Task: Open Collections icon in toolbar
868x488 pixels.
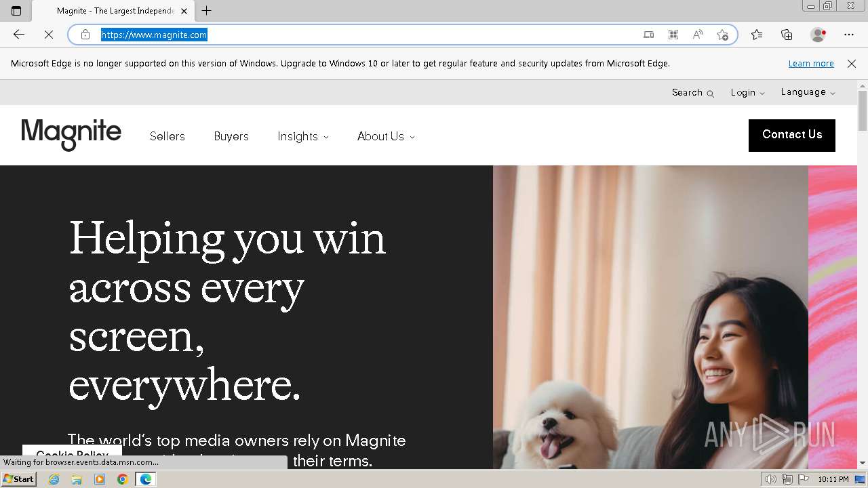Action: tap(787, 35)
